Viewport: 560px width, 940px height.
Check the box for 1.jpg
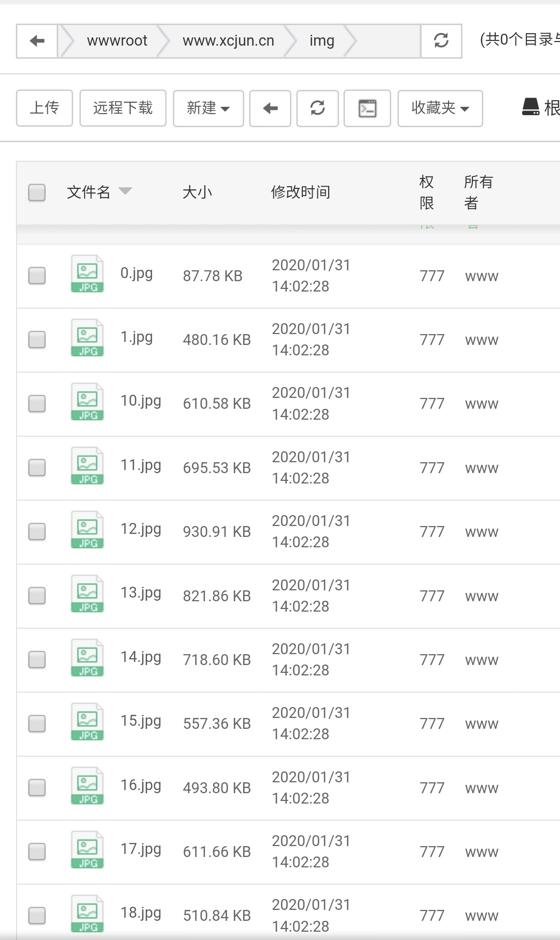coord(37,340)
